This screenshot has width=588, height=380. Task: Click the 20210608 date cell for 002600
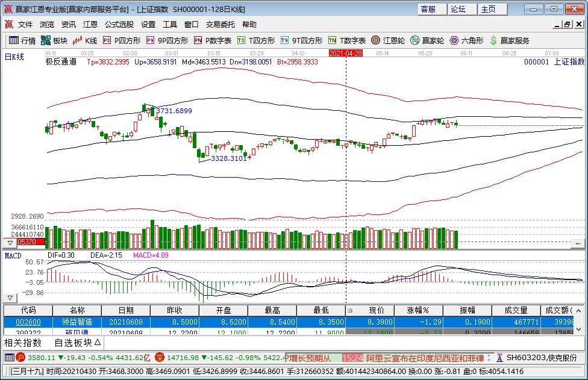coord(126,322)
